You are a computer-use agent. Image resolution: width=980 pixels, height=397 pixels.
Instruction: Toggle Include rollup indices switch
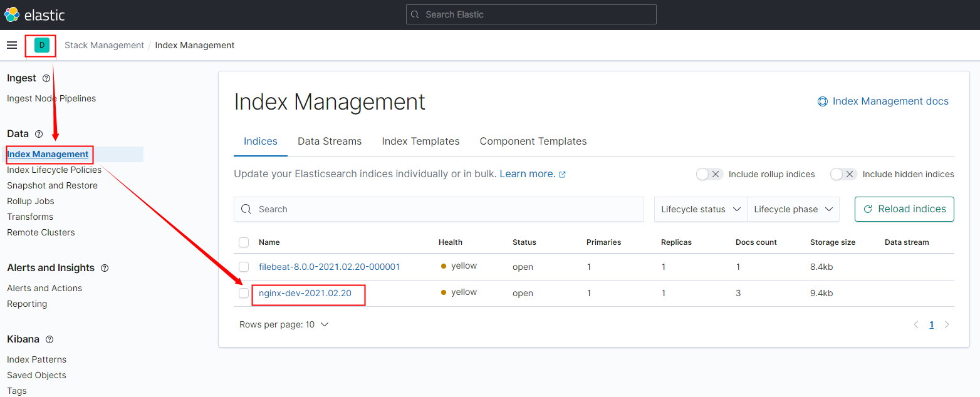(x=710, y=174)
